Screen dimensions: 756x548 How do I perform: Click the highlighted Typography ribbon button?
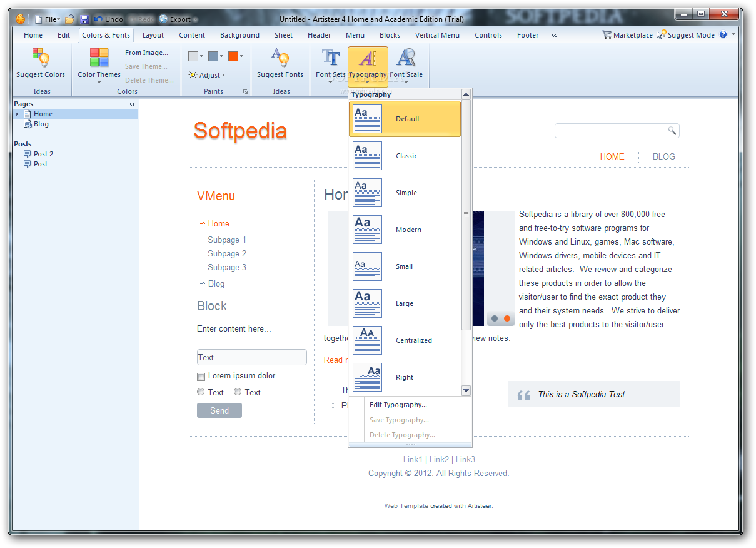(x=368, y=65)
